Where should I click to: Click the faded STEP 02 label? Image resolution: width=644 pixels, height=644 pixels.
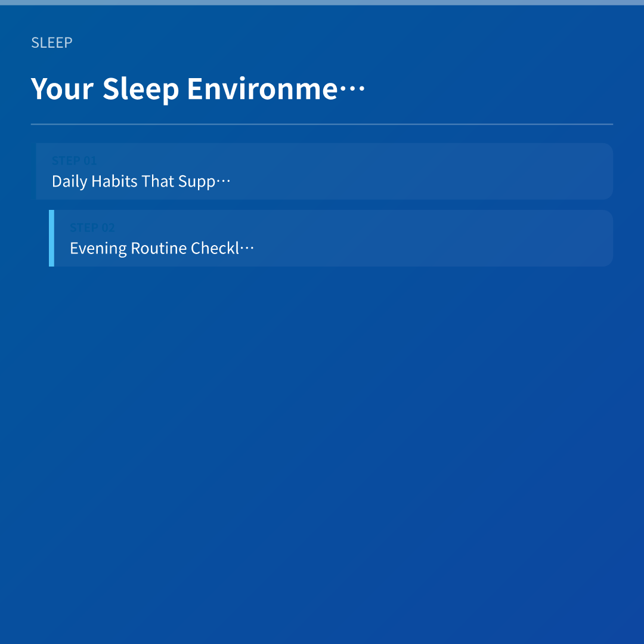pos(92,228)
